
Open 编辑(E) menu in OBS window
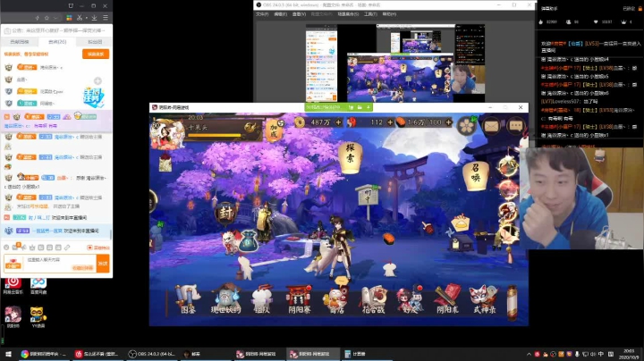click(x=280, y=14)
